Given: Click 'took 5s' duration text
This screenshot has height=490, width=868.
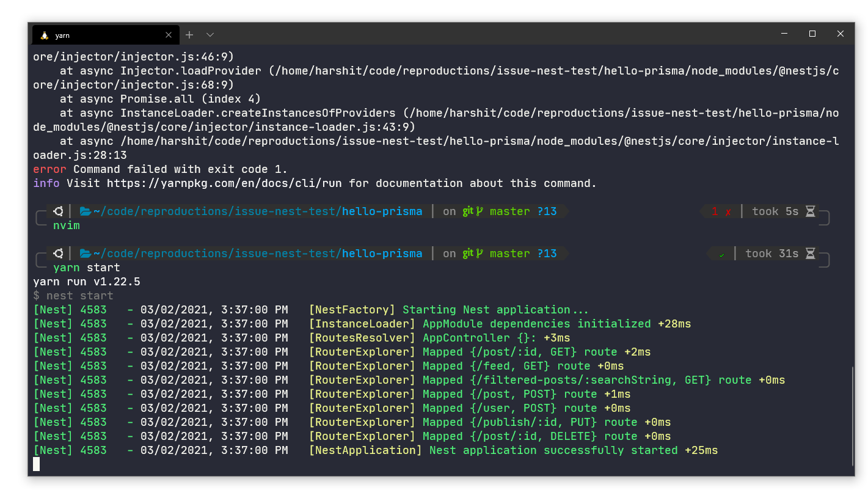Looking at the screenshot, I should pyautogui.click(x=775, y=211).
